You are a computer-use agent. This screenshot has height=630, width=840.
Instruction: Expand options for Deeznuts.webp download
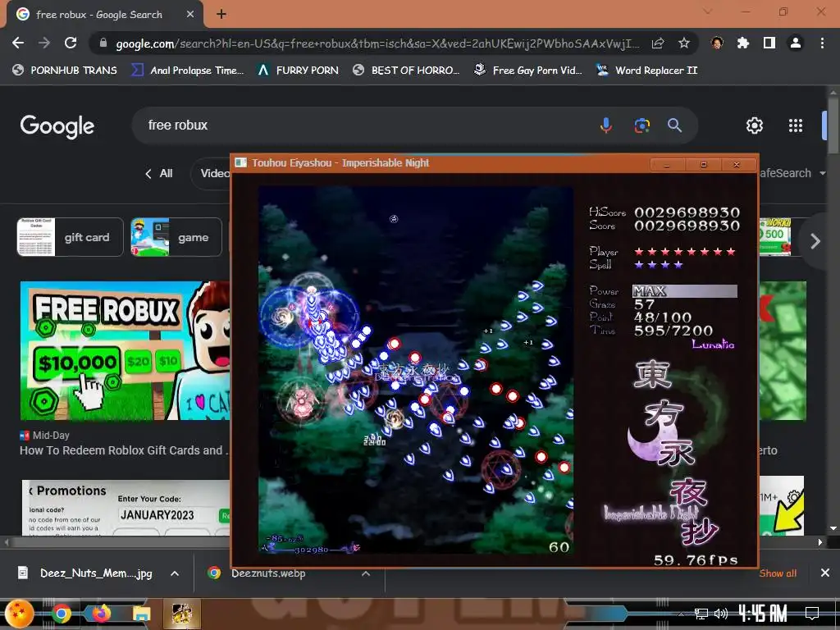tap(366, 573)
